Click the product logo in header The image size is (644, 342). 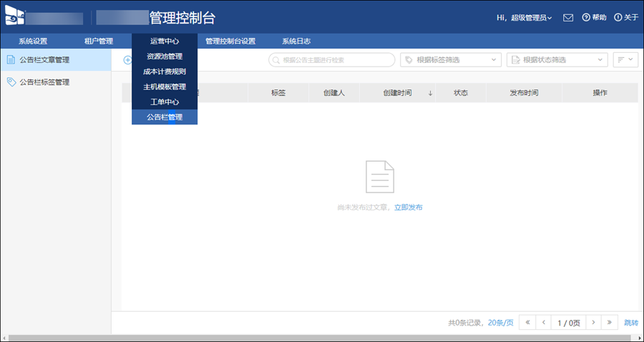pos(15,16)
